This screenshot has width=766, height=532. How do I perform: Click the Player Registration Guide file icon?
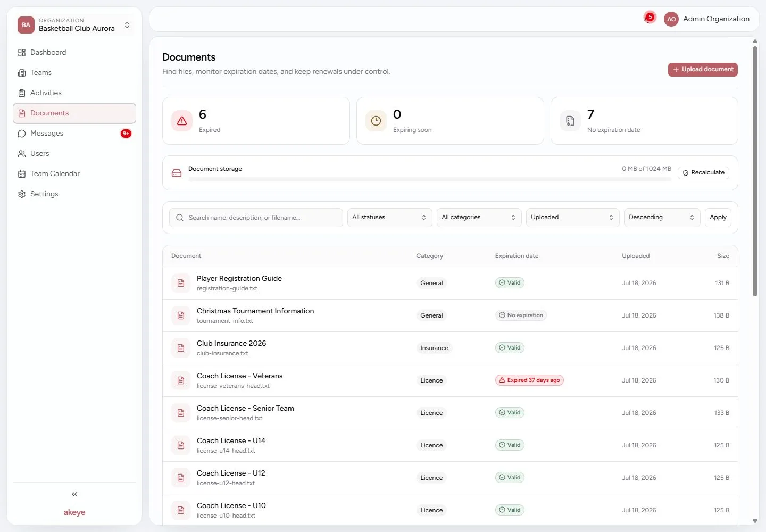[x=181, y=283]
